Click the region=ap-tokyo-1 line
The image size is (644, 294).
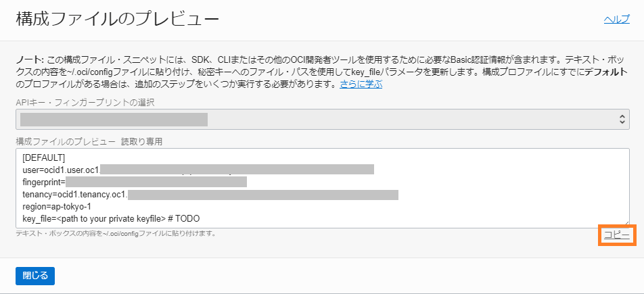57,206
